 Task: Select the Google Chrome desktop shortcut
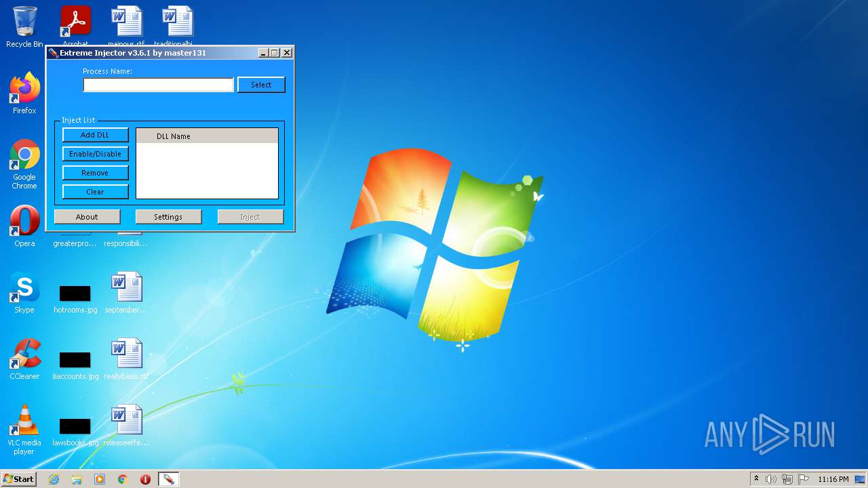coord(24,165)
